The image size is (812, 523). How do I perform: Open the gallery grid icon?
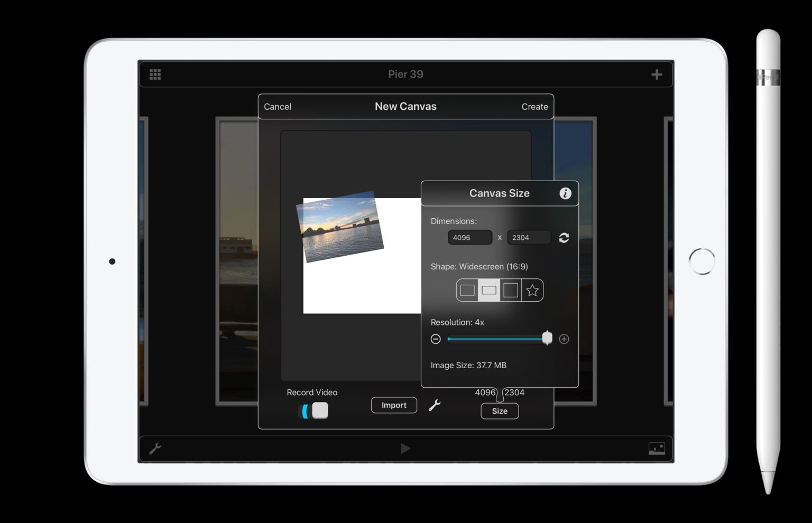click(x=155, y=74)
